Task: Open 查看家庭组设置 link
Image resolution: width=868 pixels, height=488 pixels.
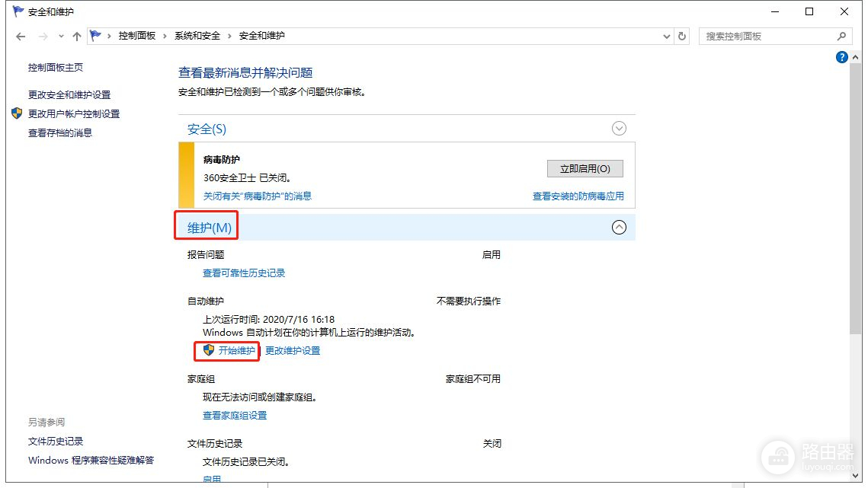Action: pos(235,416)
